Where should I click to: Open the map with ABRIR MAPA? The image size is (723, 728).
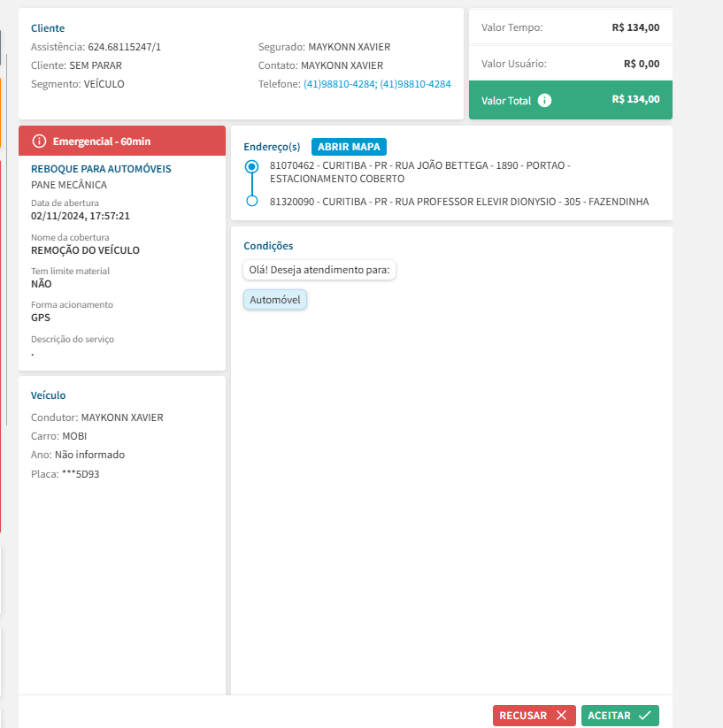coord(349,147)
